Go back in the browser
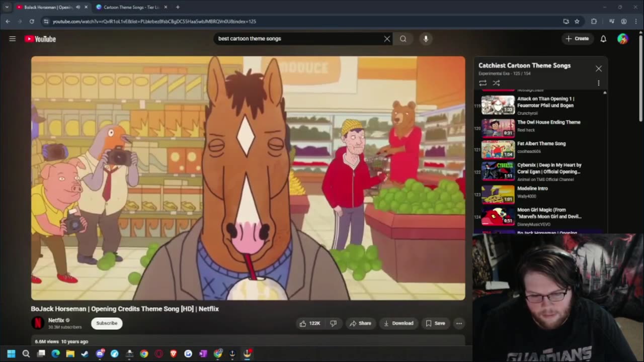This screenshot has height=362, width=644. [8, 21]
